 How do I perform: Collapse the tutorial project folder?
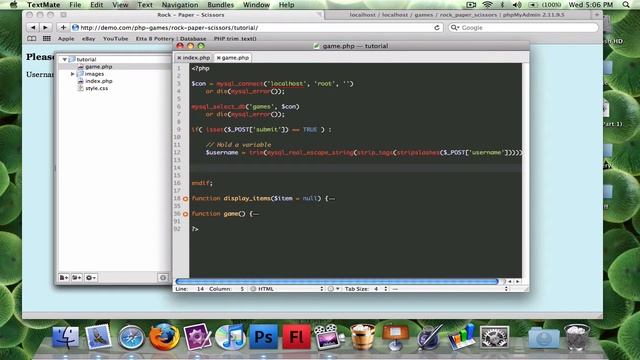point(64,60)
